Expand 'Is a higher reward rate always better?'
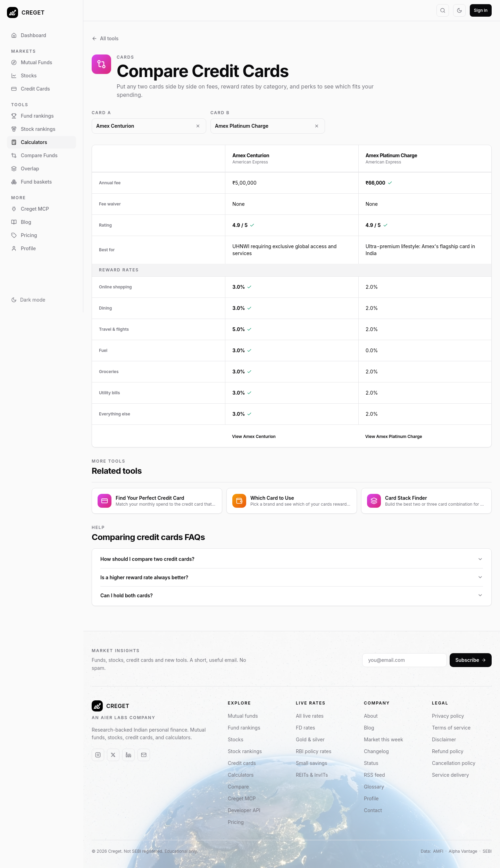The height and width of the screenshot is (868, 500). tap(292, 578)
